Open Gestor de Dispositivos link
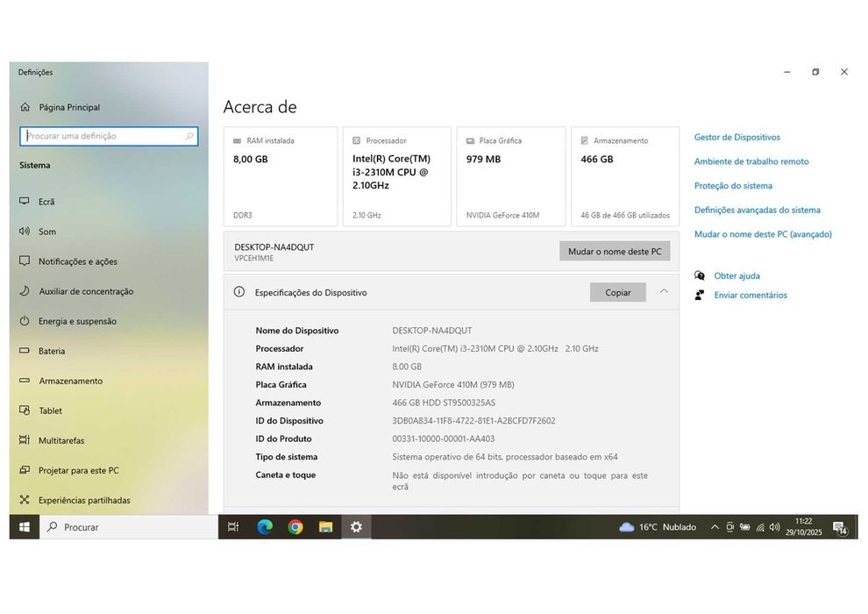Image resolution: width=868 pixels, height=614 pixels. tap(736, 138)
